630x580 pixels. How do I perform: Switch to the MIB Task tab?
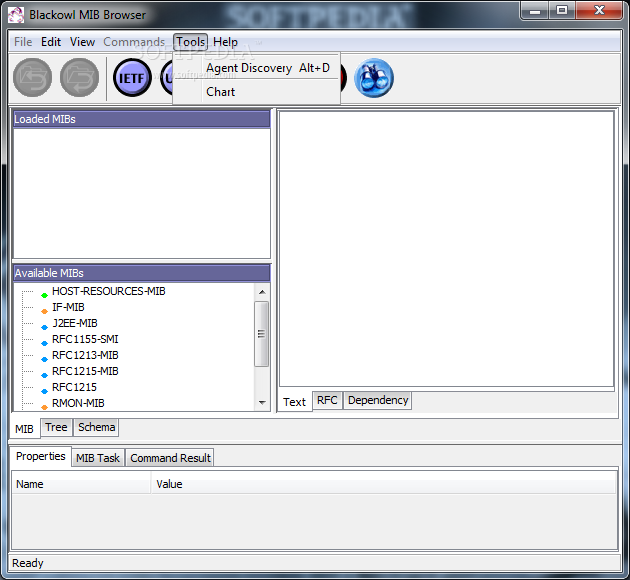tap(98, 458)
